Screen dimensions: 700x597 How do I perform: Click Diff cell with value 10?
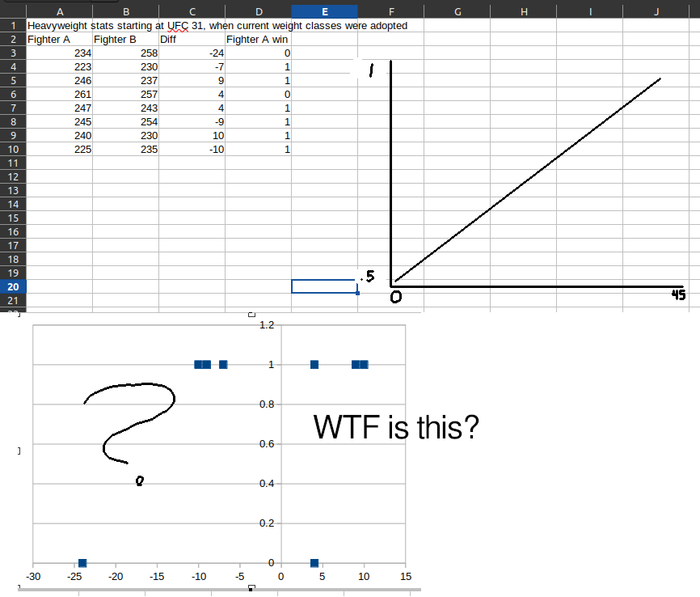click(x=192, y=135)
